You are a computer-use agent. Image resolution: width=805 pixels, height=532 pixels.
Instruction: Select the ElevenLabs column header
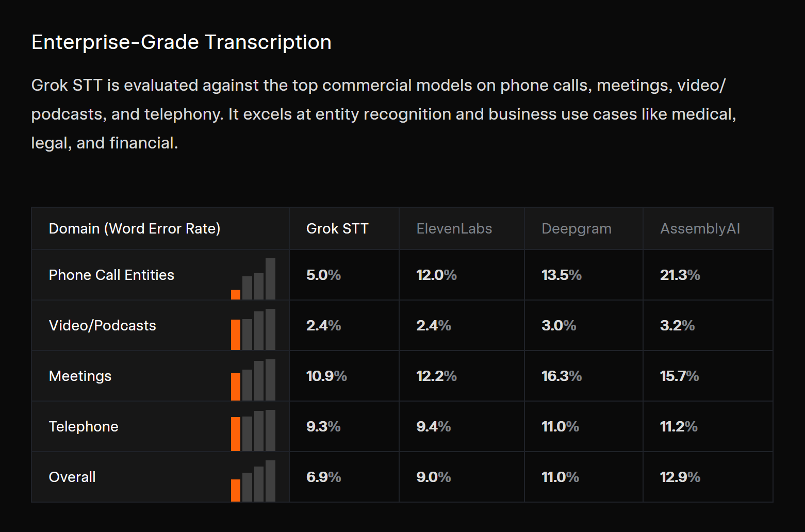pos(454,228)
